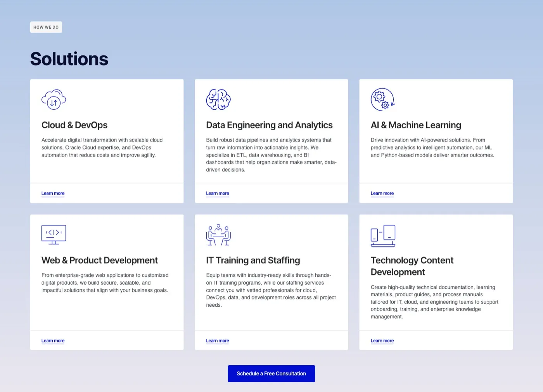Click the description starting 'Drive innovation with AI-powered'

432,147
